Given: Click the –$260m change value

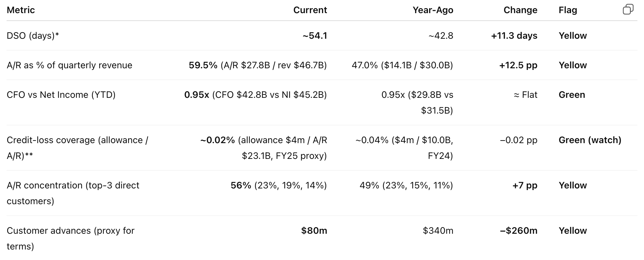Looking at the screenshot, I should (x=518, y=230).
